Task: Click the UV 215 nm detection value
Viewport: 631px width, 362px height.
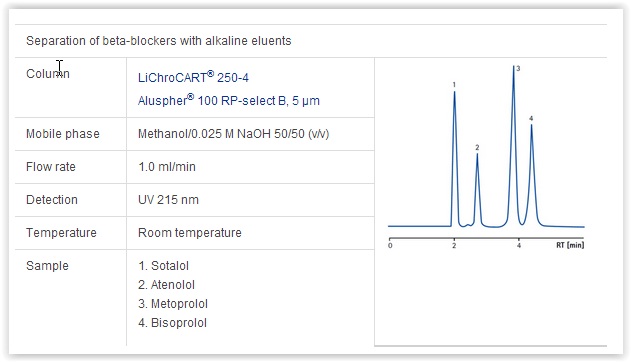Action: coord(168,200)
